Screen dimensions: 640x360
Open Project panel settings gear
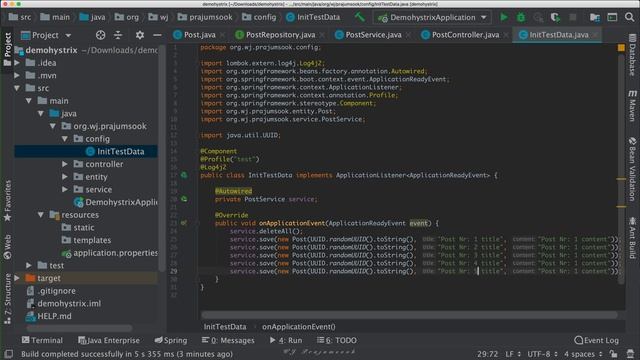coord(140,35)
